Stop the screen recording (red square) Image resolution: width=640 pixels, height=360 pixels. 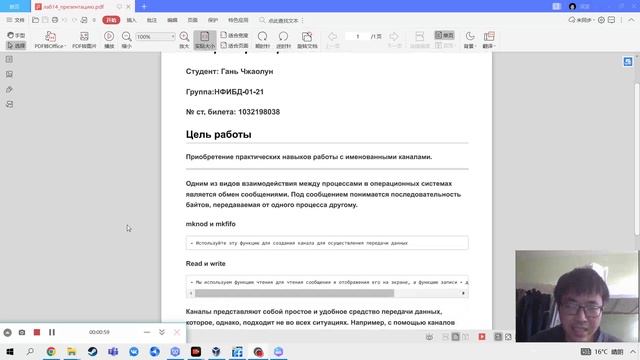(x=37, y=332)
